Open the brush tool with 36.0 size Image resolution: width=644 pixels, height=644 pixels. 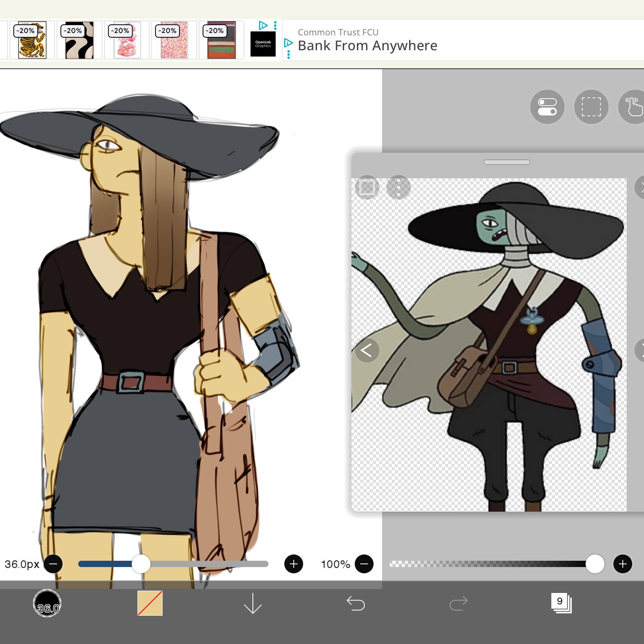click(47, 603)
